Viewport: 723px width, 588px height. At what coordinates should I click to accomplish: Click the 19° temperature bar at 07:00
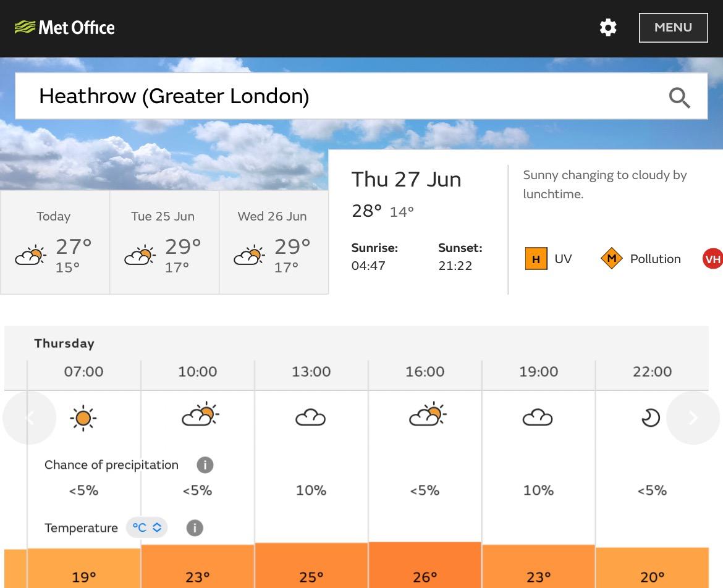84,568
